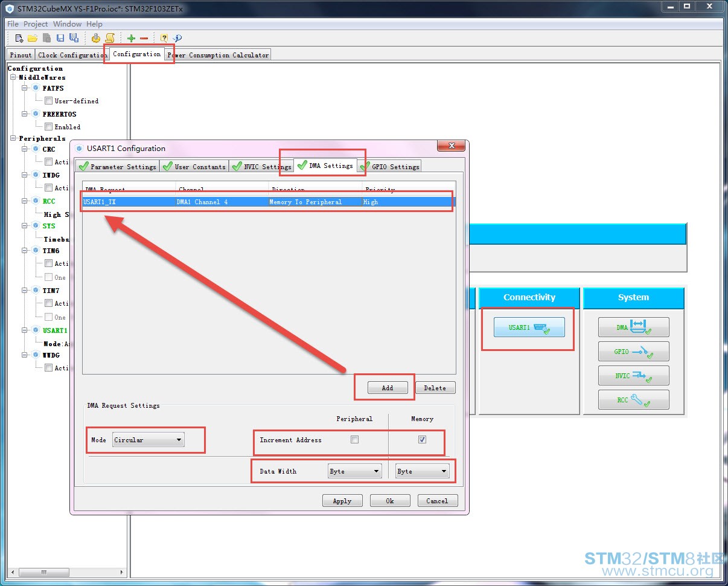Click the Save Project As toolbar icon
Screen dimensions: 728x586
point(74,38)
